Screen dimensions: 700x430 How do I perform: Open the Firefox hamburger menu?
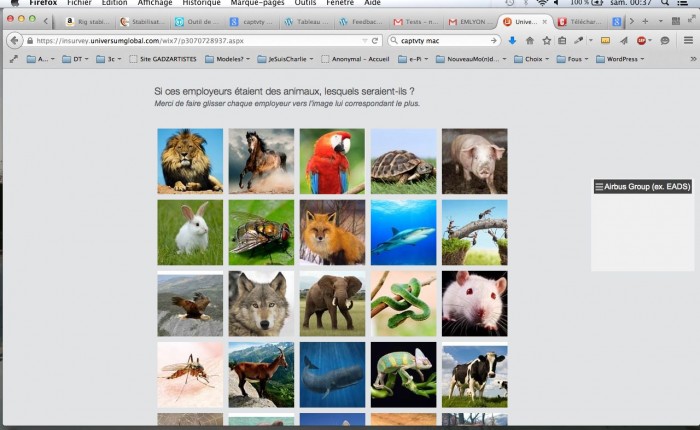click(x=688, y=41)
